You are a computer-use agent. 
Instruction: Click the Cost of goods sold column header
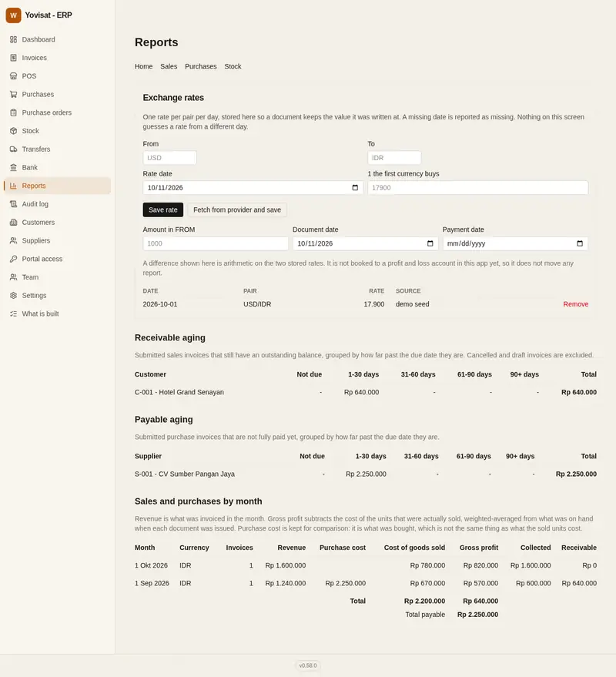point(414,548)
